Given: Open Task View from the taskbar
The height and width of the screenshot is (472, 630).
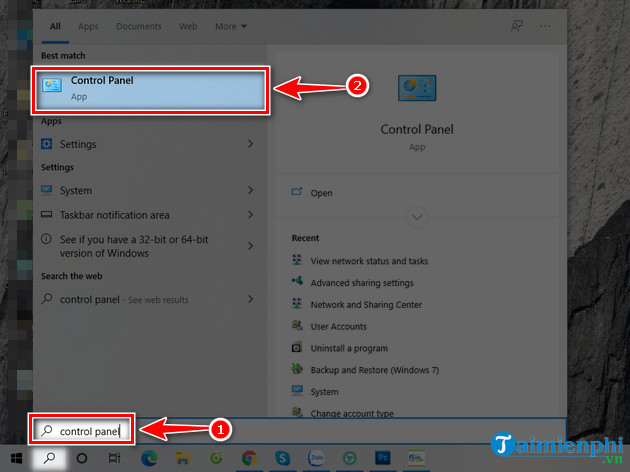Looking at the screenshot, I should coord(115,458).
